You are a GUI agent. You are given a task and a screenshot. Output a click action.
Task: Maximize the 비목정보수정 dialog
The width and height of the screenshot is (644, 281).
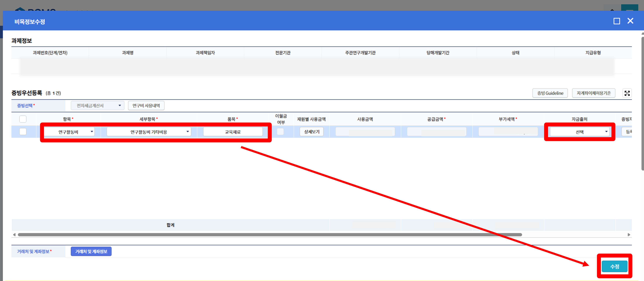(616, 21)
